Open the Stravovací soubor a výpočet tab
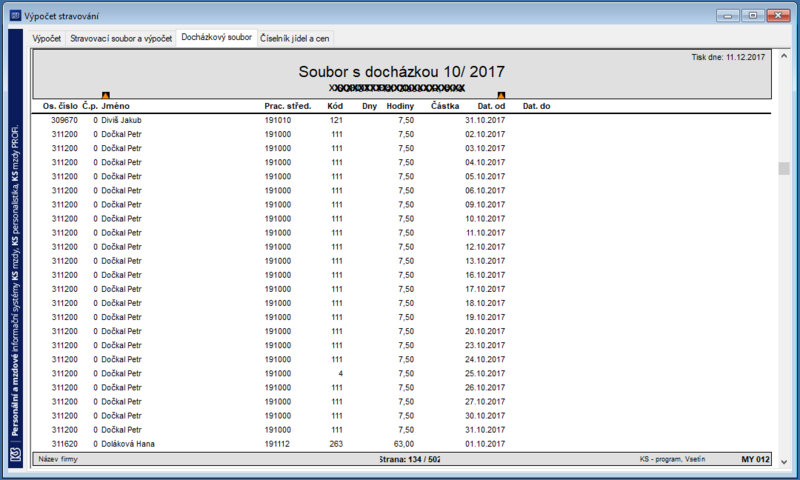The height and width of the screenshot is (480, 800). (121, 38)
